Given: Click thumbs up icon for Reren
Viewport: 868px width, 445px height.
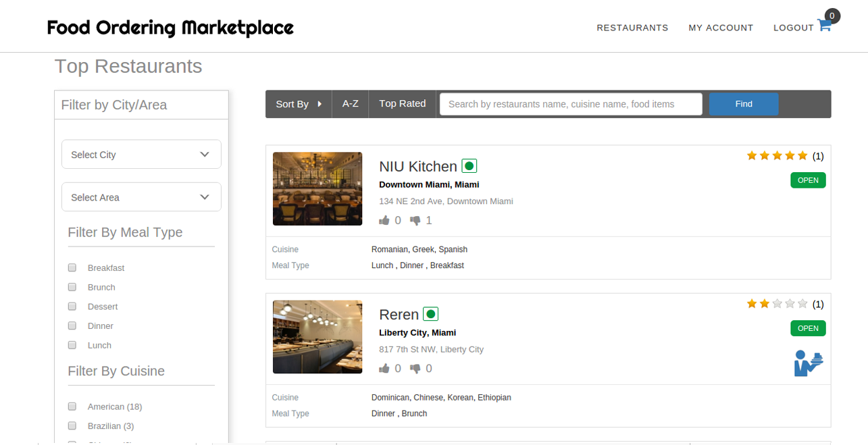Looking at the screenshot, I should click(x=384, y=368).
